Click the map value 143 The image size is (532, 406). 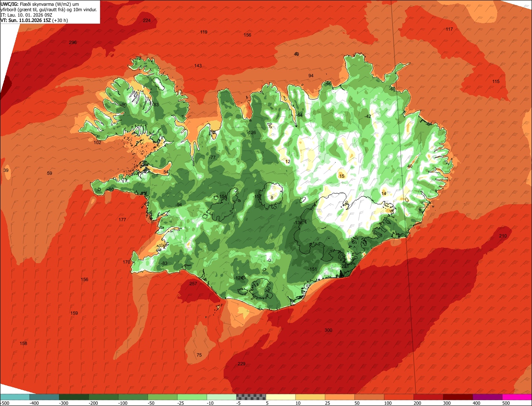coord(198,66)
